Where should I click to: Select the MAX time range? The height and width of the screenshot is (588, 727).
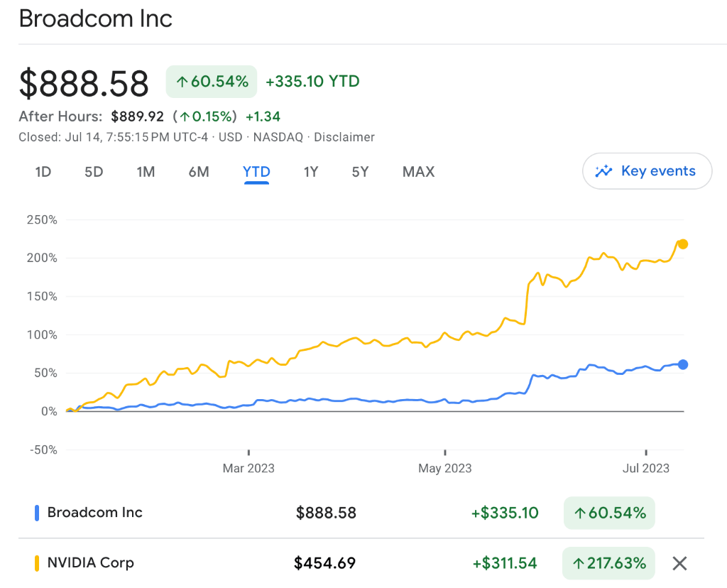[418, 172]
